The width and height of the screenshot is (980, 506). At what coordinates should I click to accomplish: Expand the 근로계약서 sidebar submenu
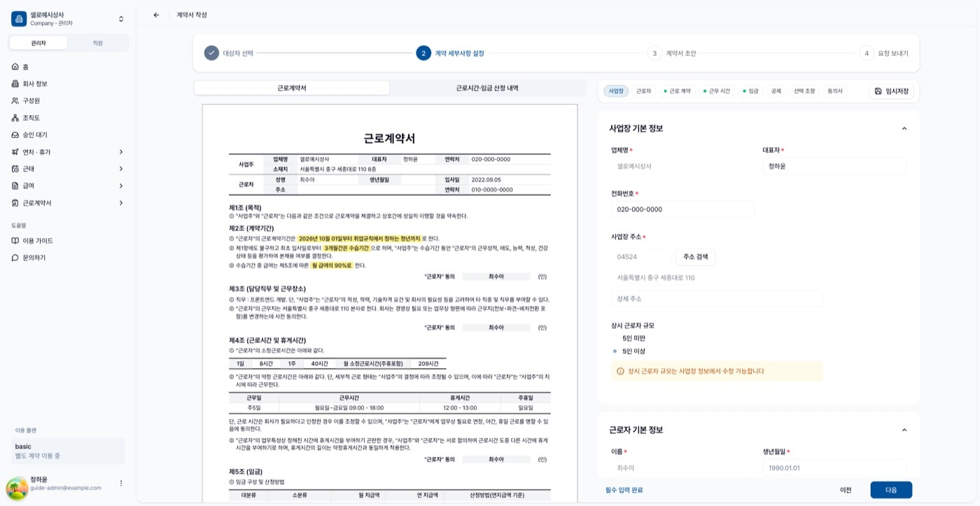(69, 203)
